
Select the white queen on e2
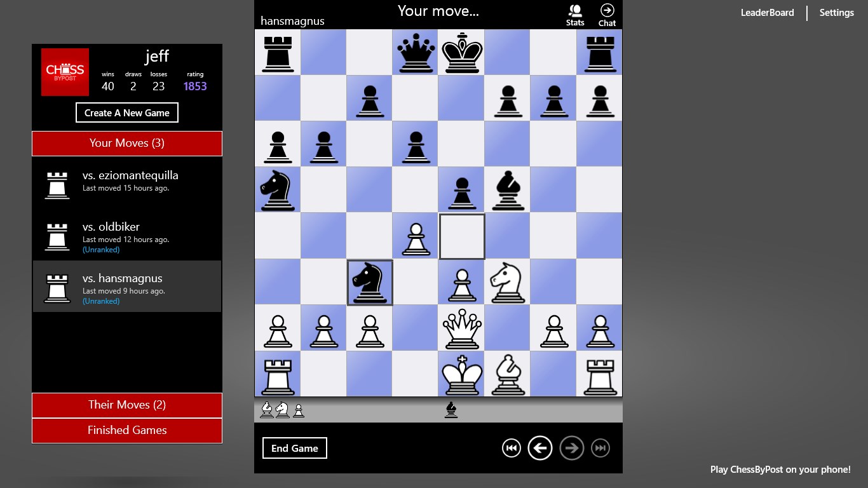[462, 328]
